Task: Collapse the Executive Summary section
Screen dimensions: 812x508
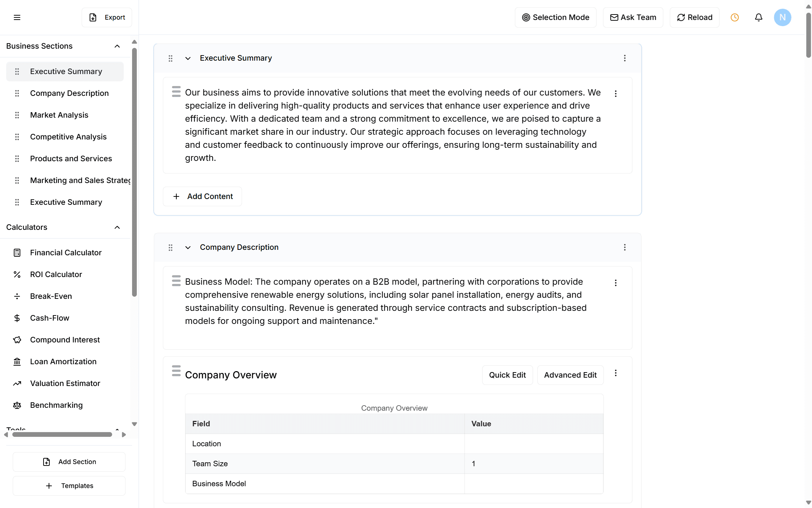Action: coord(188,58)
